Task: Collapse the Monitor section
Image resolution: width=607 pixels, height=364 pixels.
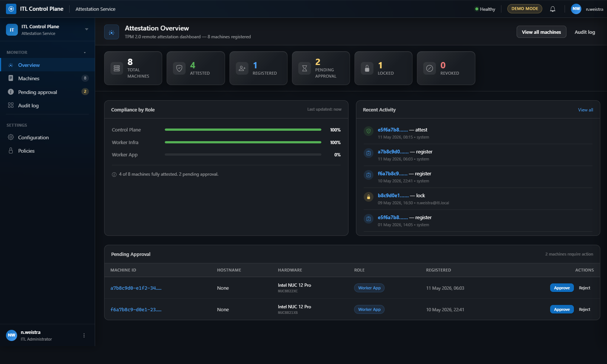Action: tap(85, 53)
